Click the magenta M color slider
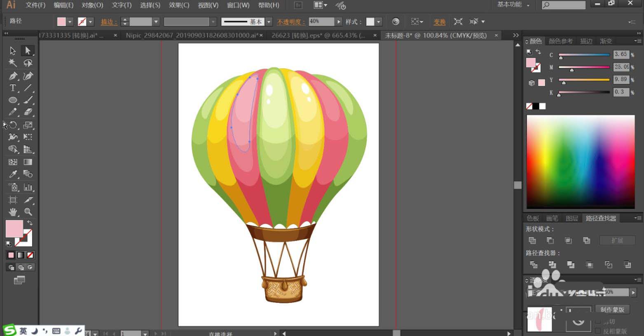The height and width of the screenshot is (336, 644). point(584,67)
